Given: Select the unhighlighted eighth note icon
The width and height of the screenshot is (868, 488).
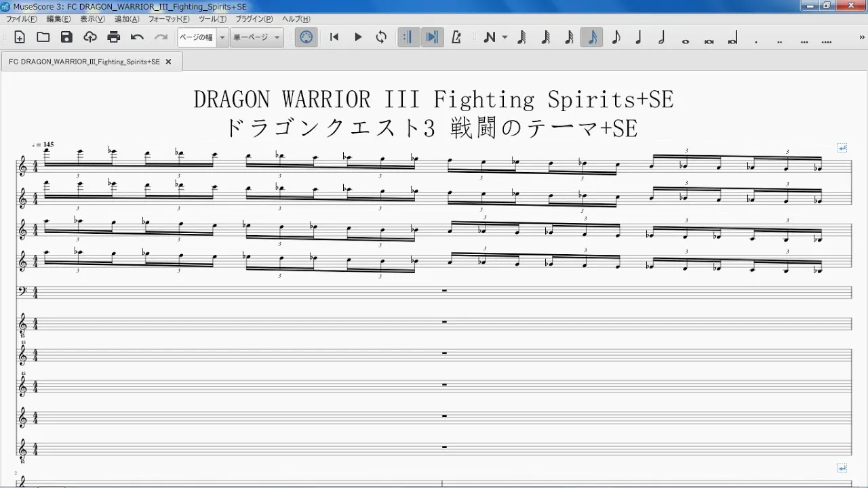Looking at the screenshot, I should [616, 37].
